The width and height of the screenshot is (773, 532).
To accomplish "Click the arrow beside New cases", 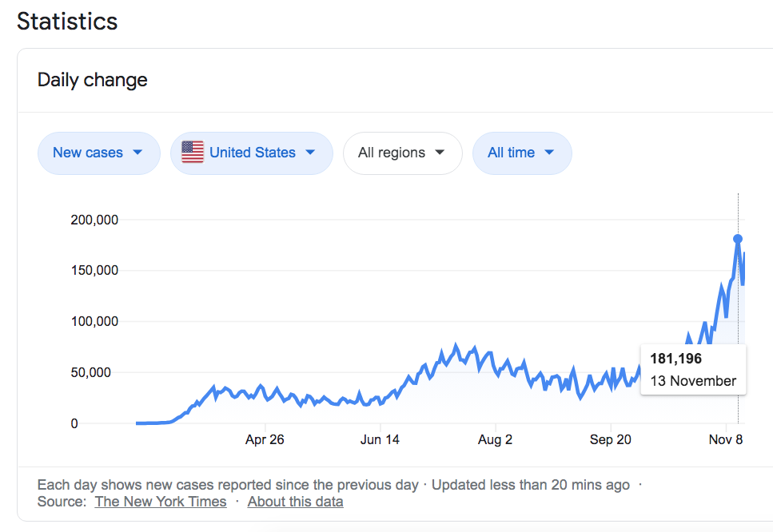I will 137,153.
